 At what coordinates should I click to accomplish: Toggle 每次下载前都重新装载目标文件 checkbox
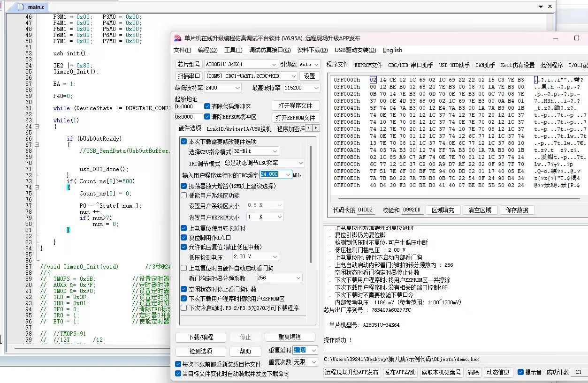(178, 364)
